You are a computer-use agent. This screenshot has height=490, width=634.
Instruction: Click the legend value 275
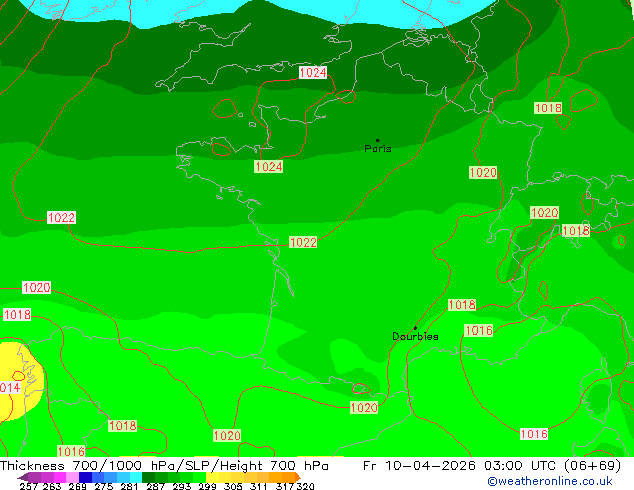(104, 486)
